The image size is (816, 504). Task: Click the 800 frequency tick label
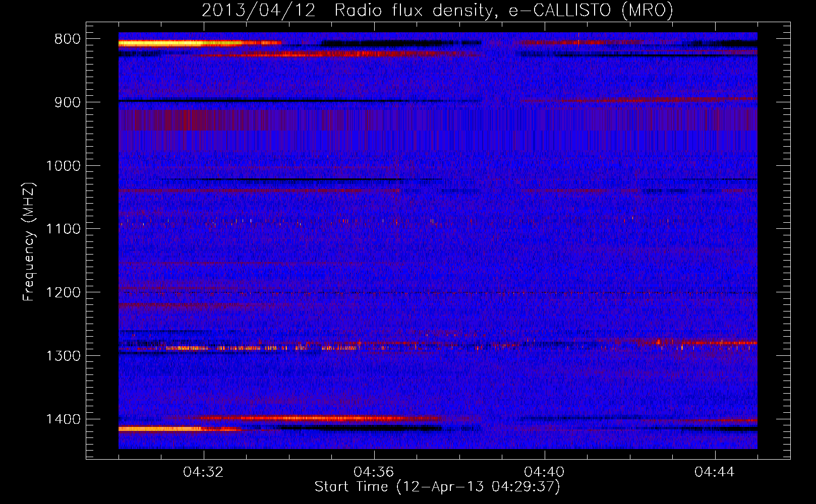(x=67, y=39)
